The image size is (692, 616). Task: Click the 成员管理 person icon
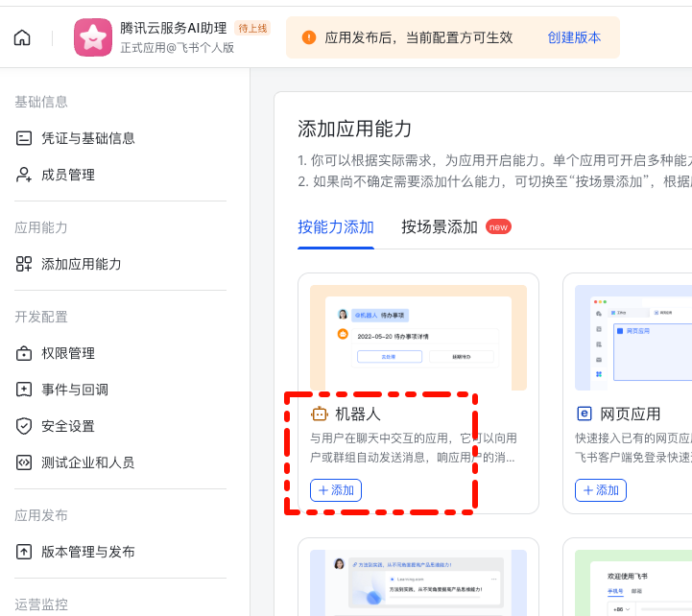24,175
